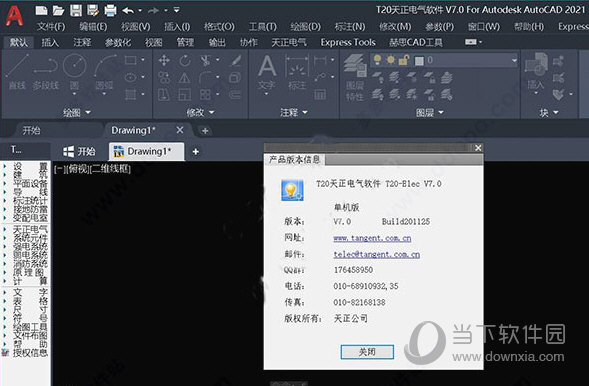Click the New drawing icon in quick access toolbar
589x386 pixels.
point(41,10)
